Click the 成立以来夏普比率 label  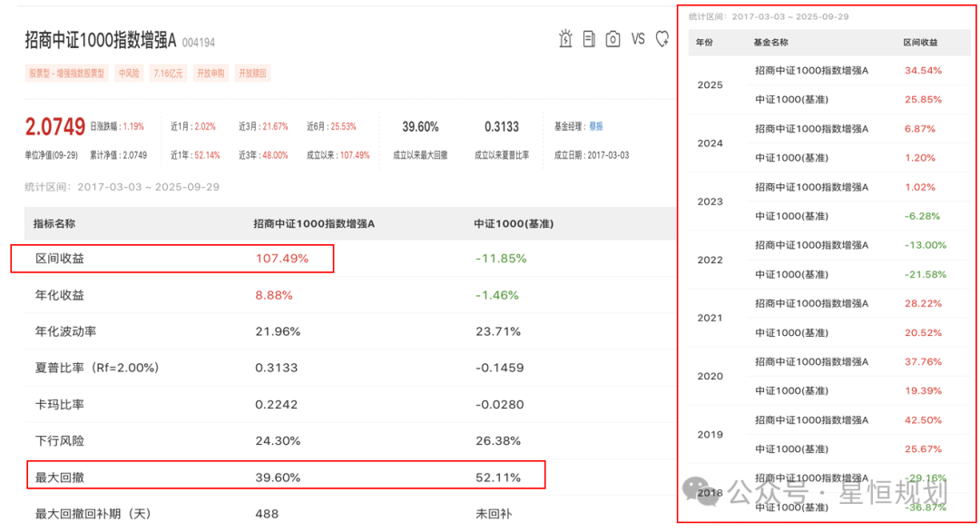point(502,155)
